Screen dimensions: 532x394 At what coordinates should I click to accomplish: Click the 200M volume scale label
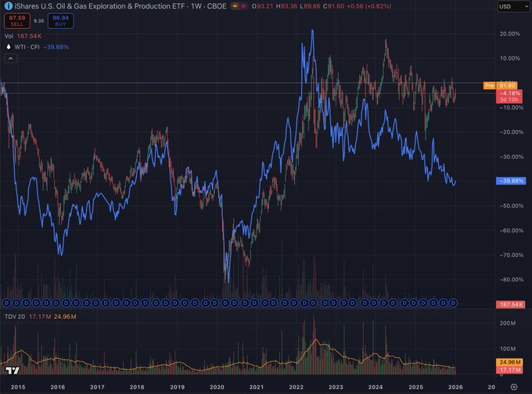tap(508, 323)
